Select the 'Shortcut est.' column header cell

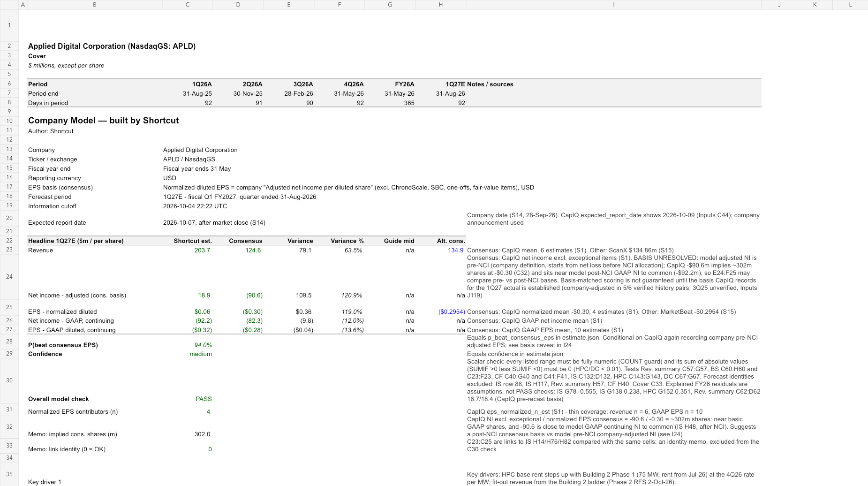pos(193,241)
